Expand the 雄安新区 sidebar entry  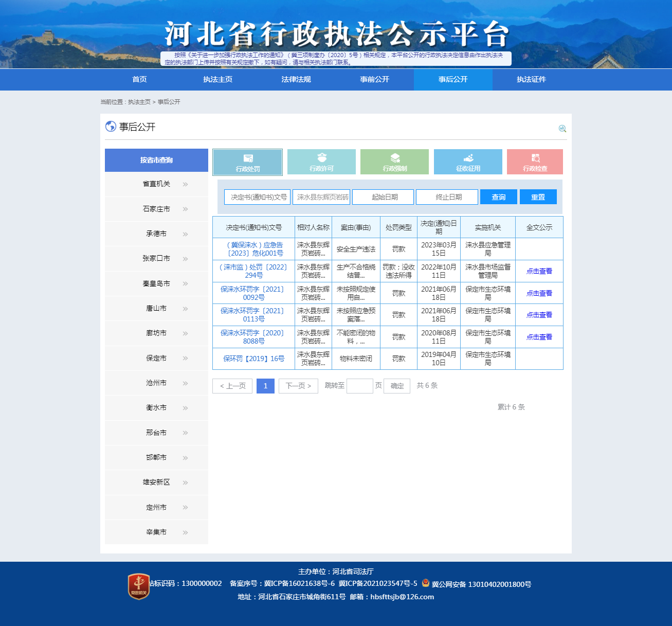(x=156, y=482)
